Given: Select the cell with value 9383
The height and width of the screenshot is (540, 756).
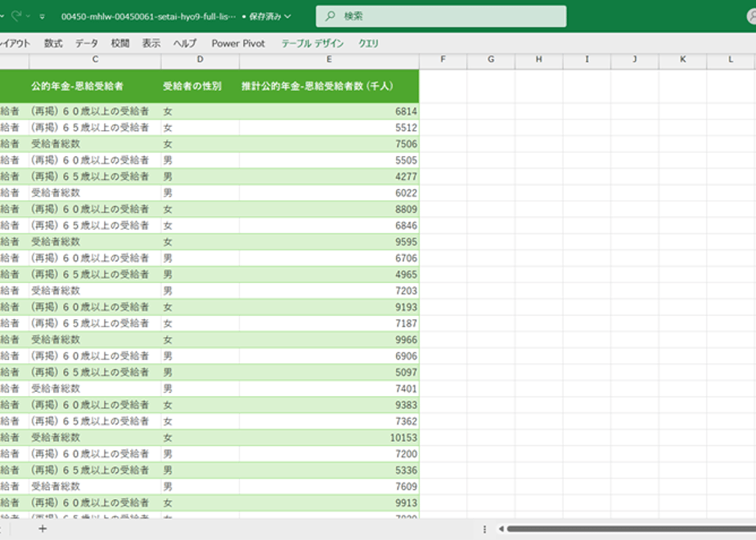Looking at the screenshot, I should pos(329,405).
